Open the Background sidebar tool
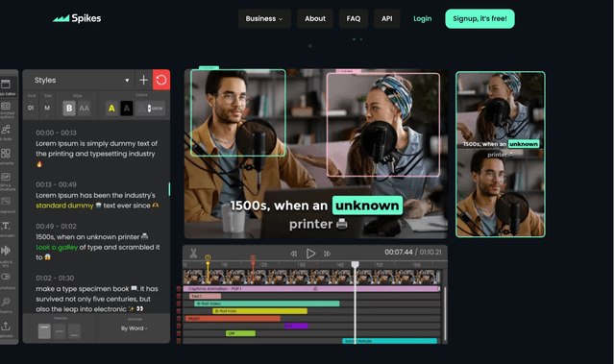Image resolution: width=615 pixels, height=364 pixels. pyautogui.click(x=7, y=205)
